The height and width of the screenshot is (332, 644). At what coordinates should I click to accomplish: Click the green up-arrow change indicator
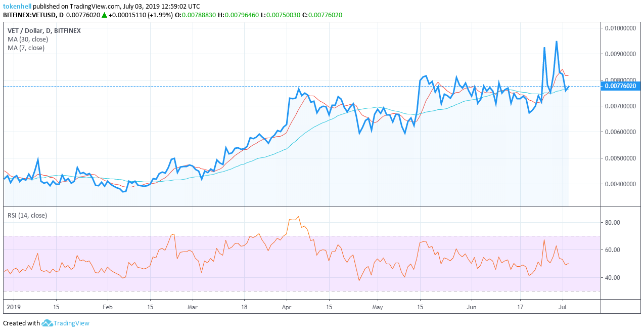click(x=104, y=15)
